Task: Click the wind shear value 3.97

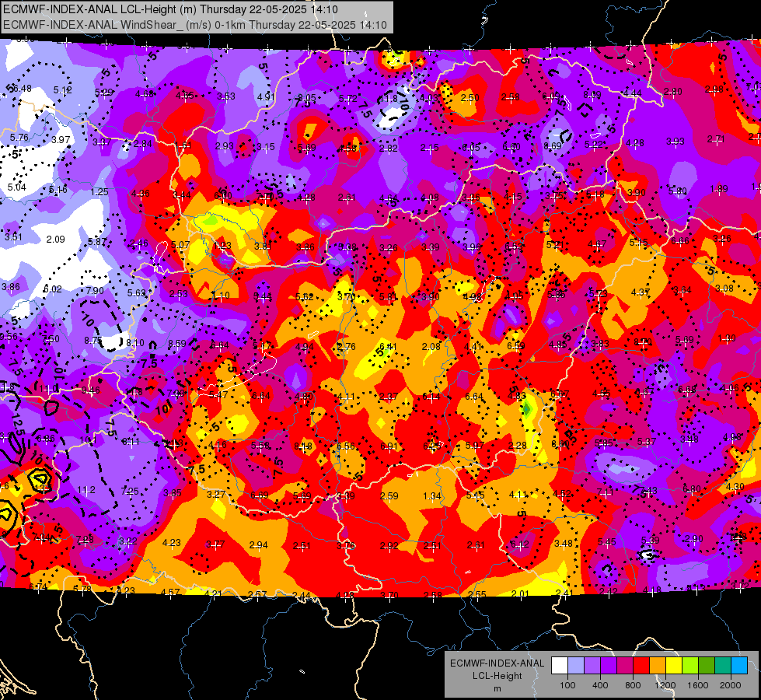Action: click(61, 140)
